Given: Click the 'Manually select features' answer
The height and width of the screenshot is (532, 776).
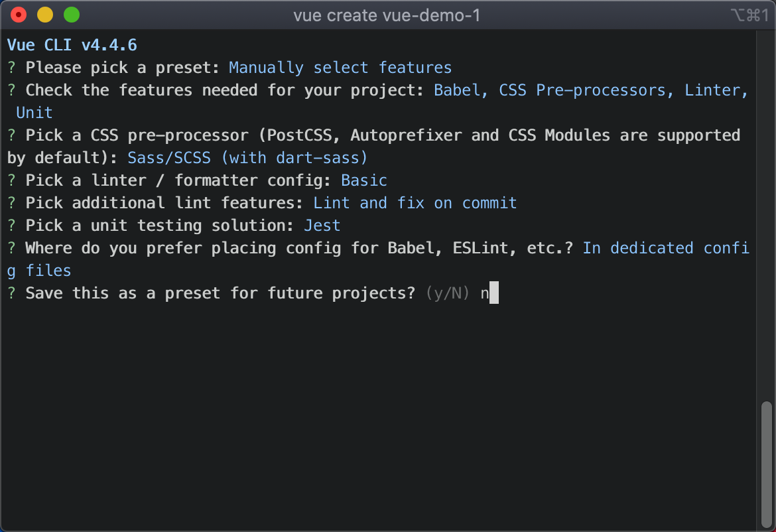Looking at the screenshot, I should tap(340, 67).
